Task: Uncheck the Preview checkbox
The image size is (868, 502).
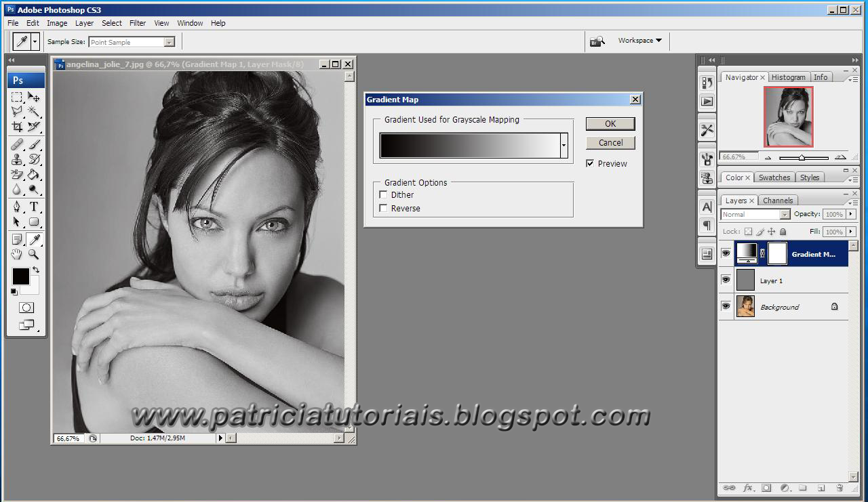Action: tap(590, 163)
